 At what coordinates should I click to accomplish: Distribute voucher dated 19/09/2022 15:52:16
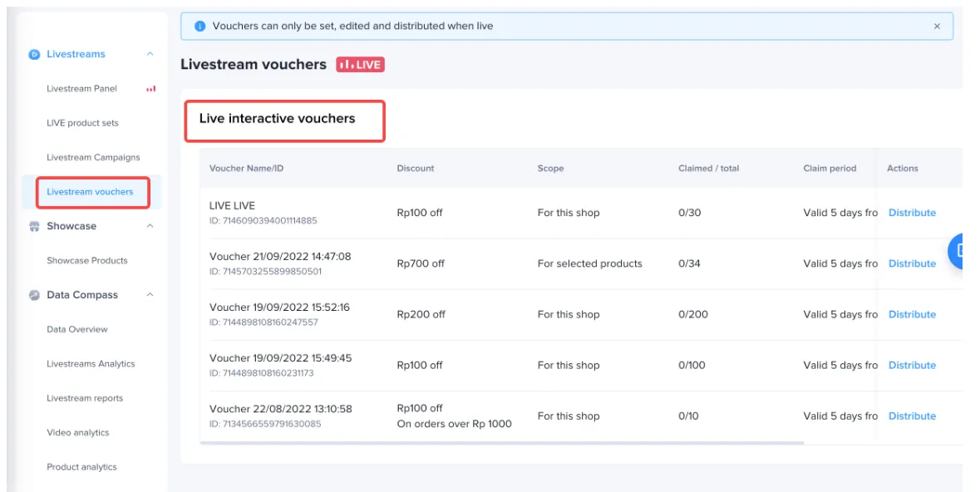click(912, 314)
